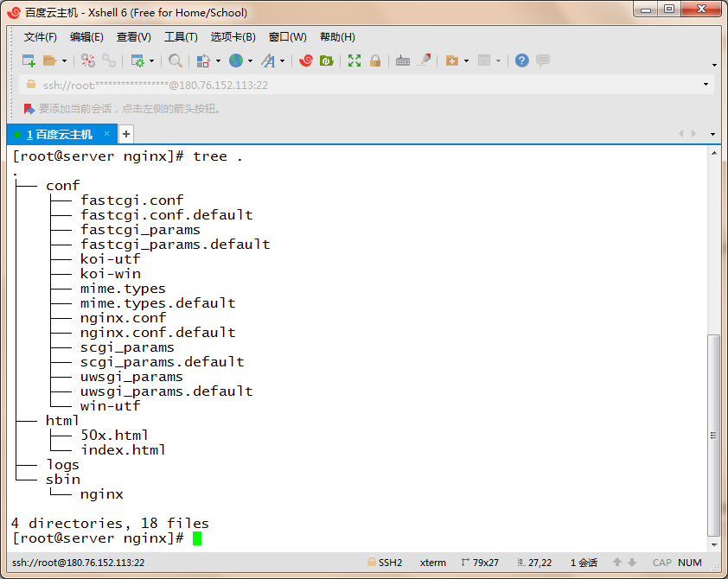The height and width of the screenshot is (579, 728).
Task: Click the 50x.html file entry
Action: pyautogui.click(x=114, y=436)
